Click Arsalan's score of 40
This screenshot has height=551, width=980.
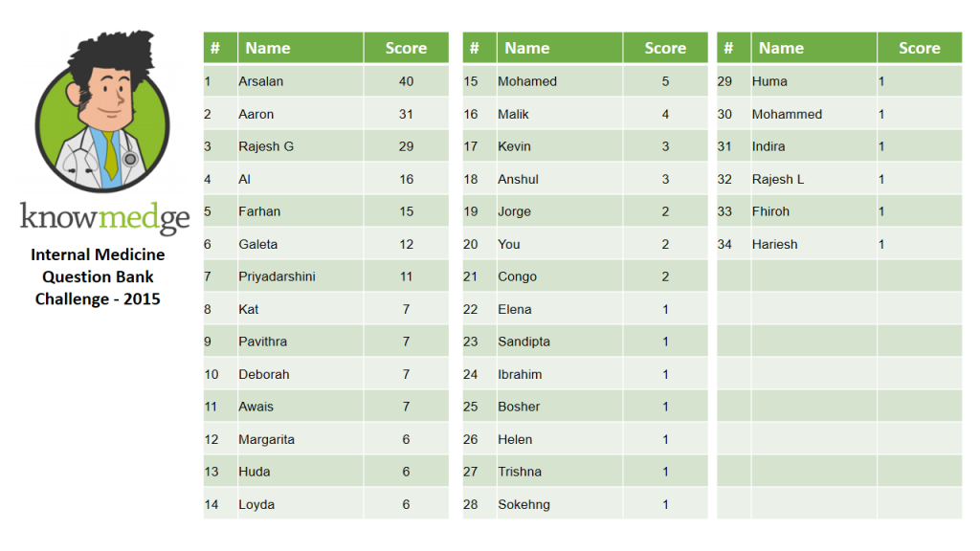point(406,81)
